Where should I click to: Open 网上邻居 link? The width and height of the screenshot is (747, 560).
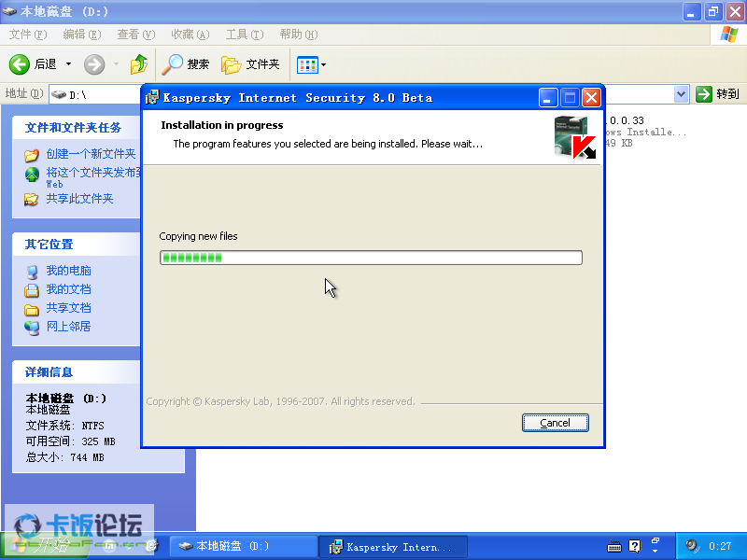tap(68, 326)
